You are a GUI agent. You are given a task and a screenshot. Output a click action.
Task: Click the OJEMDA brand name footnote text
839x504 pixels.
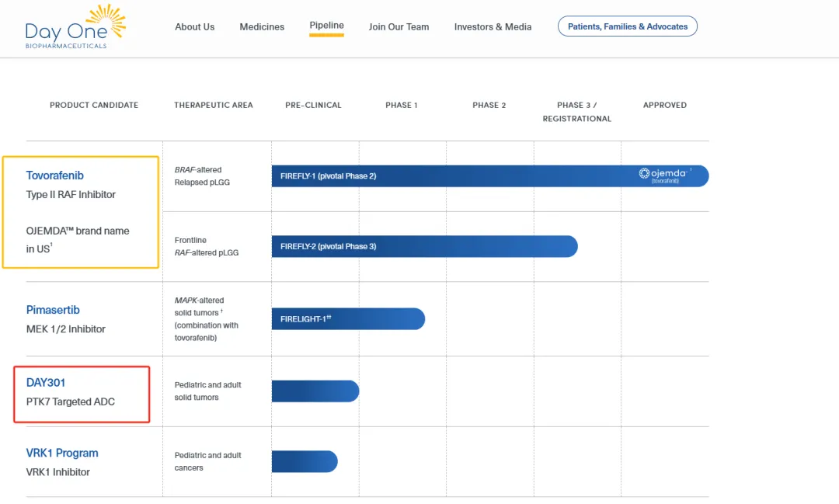point(78,240)
